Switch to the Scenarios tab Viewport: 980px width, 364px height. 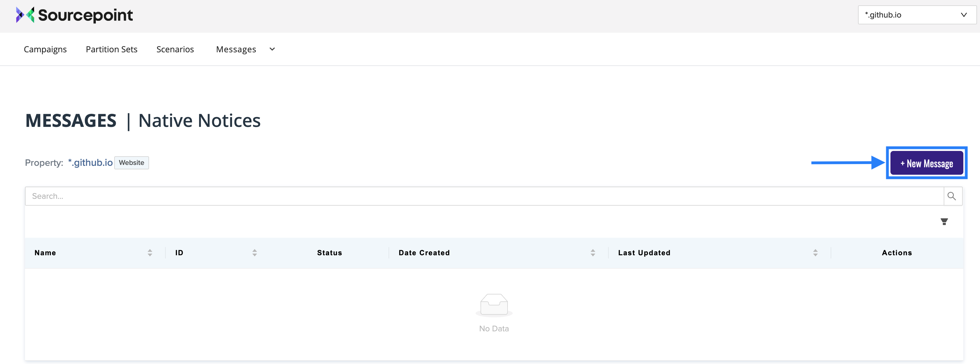(175, 49)
